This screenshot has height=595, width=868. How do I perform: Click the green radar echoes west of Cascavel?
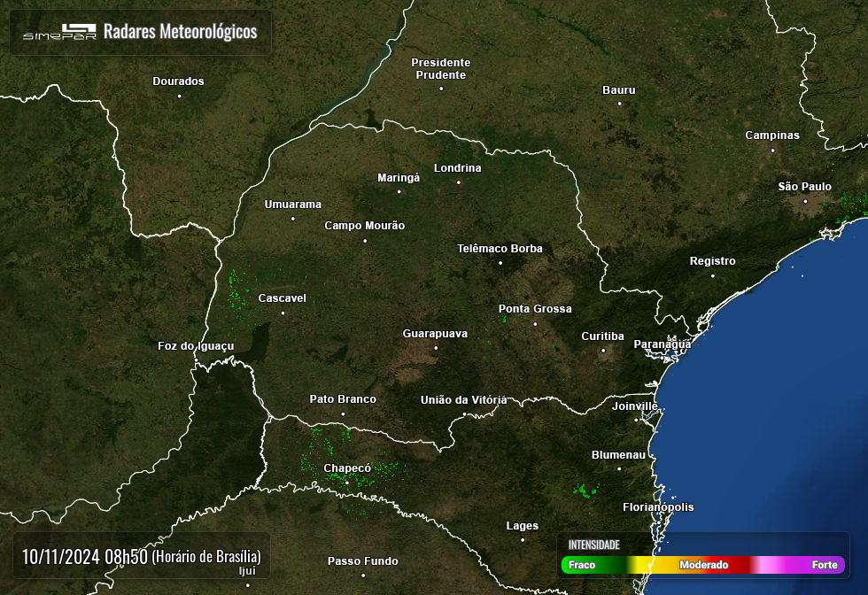[x=236, y=290]
